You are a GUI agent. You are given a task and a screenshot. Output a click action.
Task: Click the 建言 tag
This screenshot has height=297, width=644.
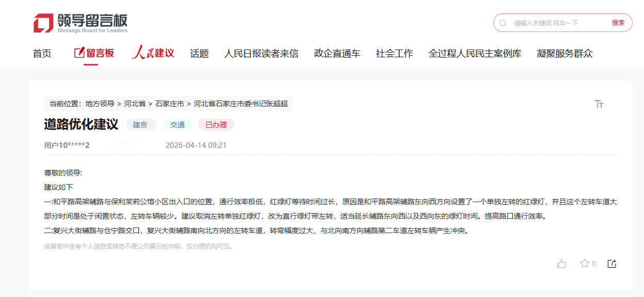click(x=140, y=125)
